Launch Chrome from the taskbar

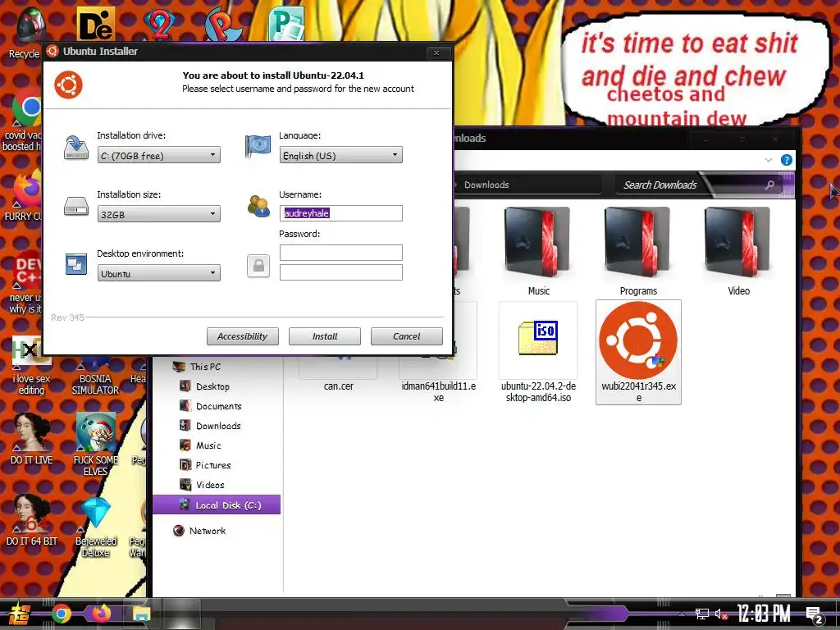click(61, 614)
